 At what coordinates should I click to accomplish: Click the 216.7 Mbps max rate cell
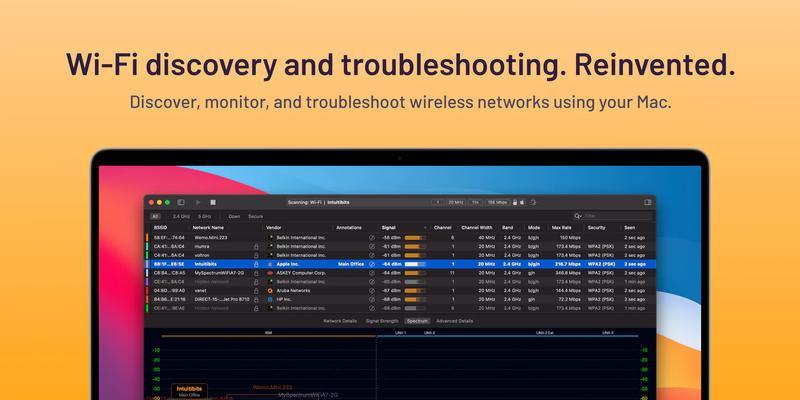pos(568,264)
